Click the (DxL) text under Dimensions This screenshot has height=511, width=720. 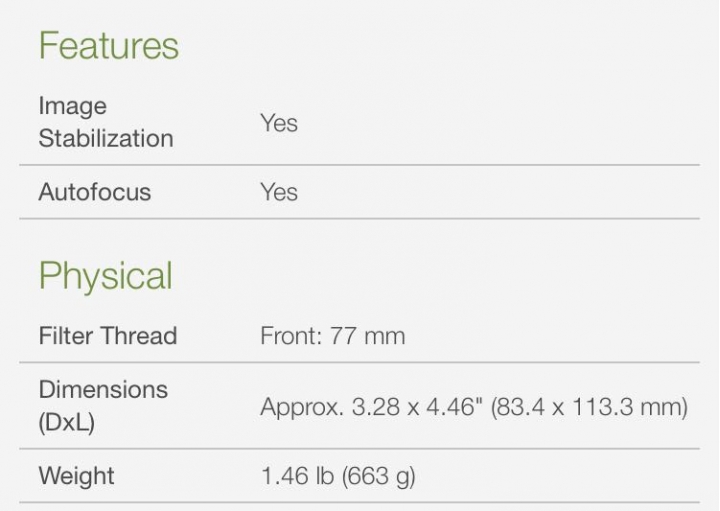[67, 422]
